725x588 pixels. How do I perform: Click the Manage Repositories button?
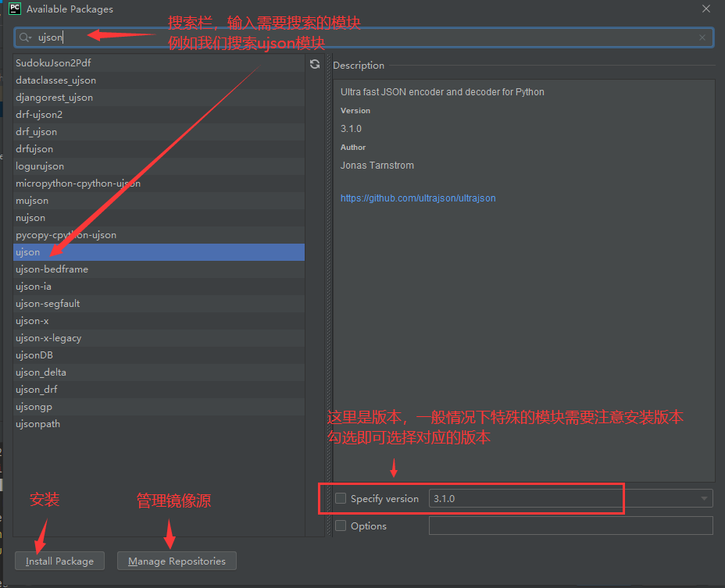[x=177, y=561]
